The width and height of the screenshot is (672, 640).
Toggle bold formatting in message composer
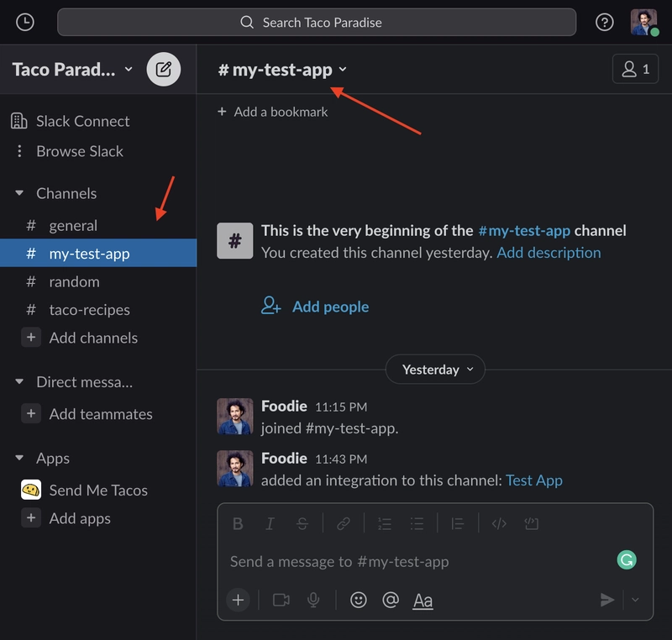coord(238,524)
